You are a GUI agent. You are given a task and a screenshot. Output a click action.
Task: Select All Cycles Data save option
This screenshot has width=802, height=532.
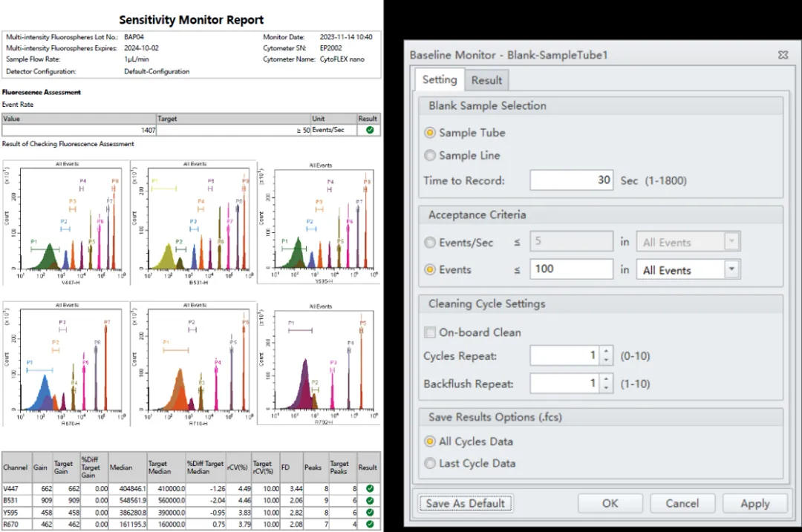[x=430, y=441]
